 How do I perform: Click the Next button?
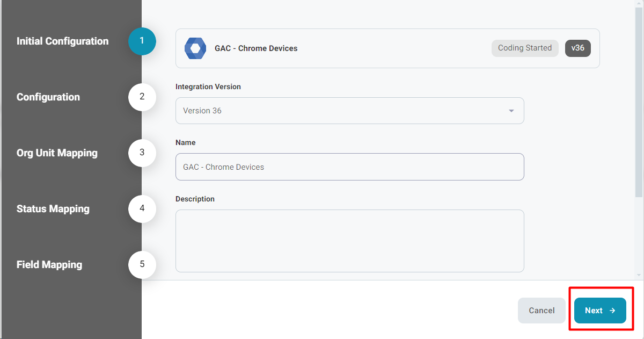pos(600,311)
